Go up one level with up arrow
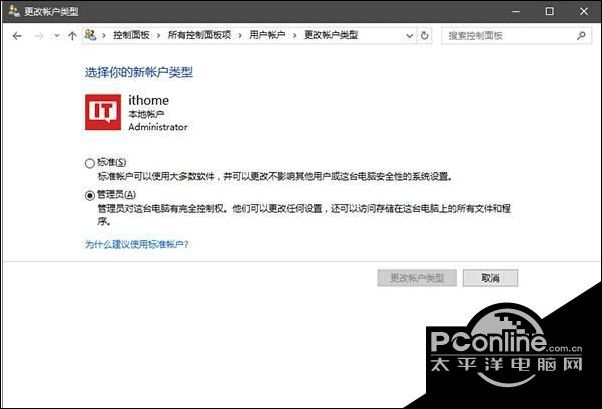Screen dimensions: 602x409 point(72,36)
